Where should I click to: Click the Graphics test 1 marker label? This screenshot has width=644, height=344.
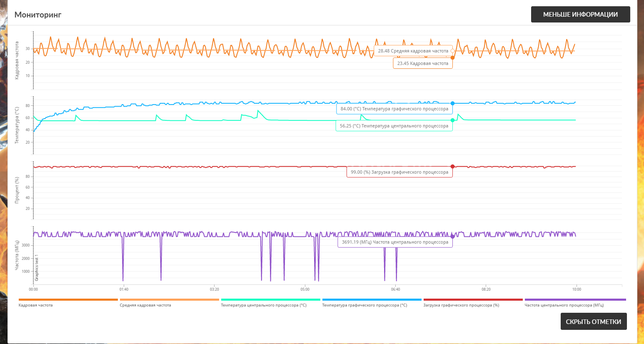[x=37, y=267]
